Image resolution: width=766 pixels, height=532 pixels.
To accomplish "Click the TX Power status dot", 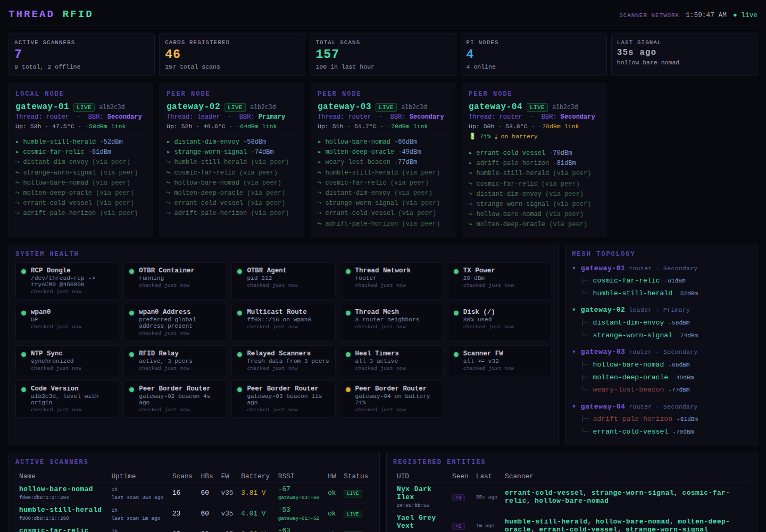I will (x=456, y=271).
